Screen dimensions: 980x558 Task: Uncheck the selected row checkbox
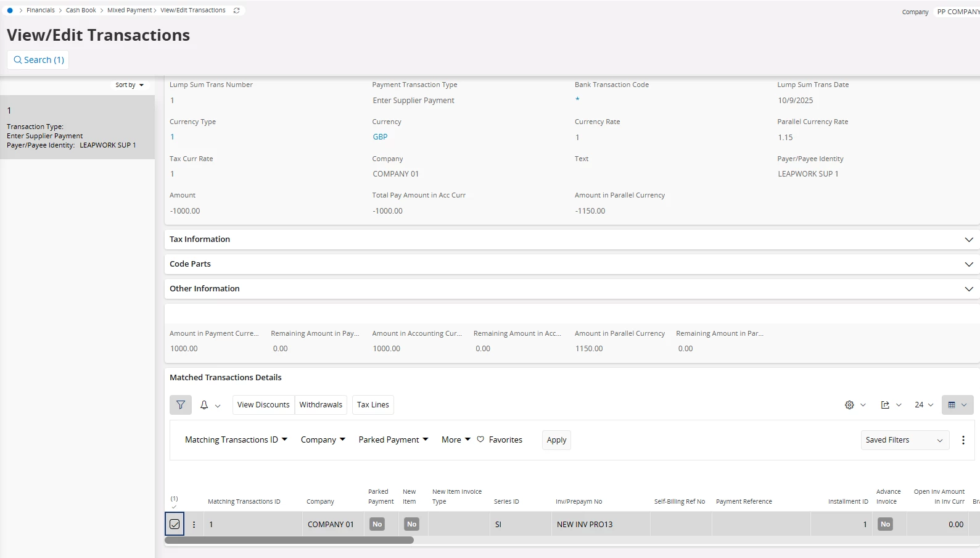tap(175, 524)
